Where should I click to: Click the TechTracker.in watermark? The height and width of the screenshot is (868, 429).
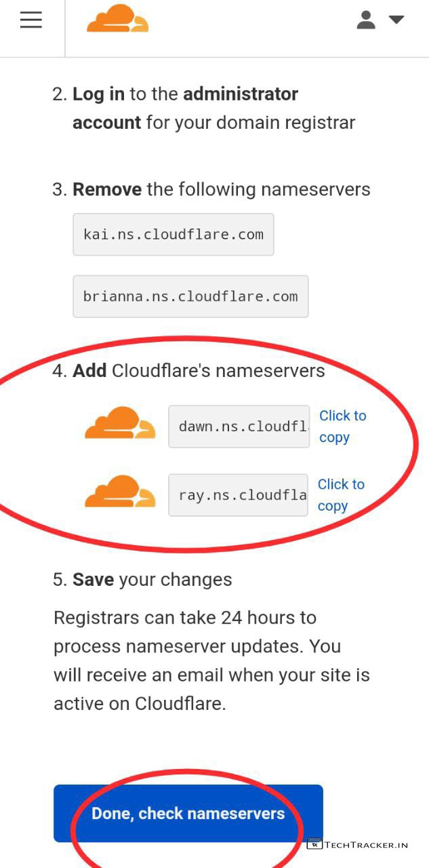pyautogui.click(x=358, y=844)
